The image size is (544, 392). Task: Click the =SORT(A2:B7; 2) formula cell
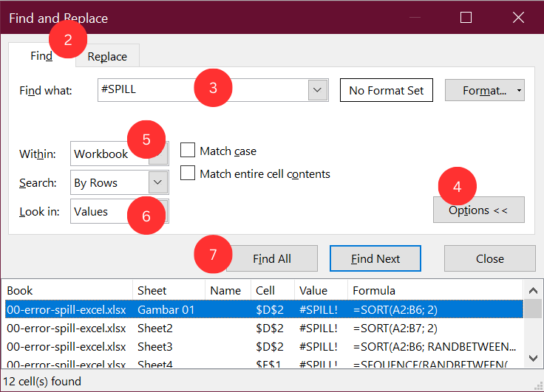click(x=395, y=328)
